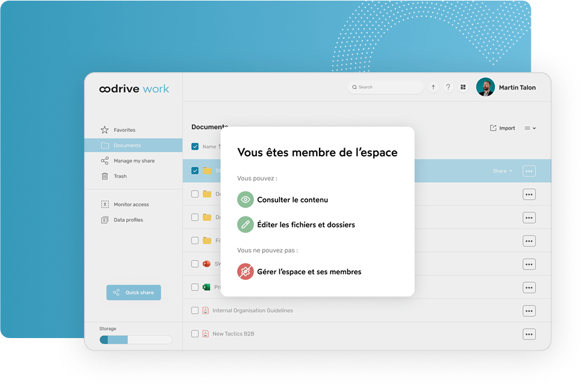Screen dimensions: 588x391
Task: Open more options for New Tactics B2B
Action: (529, 334)
